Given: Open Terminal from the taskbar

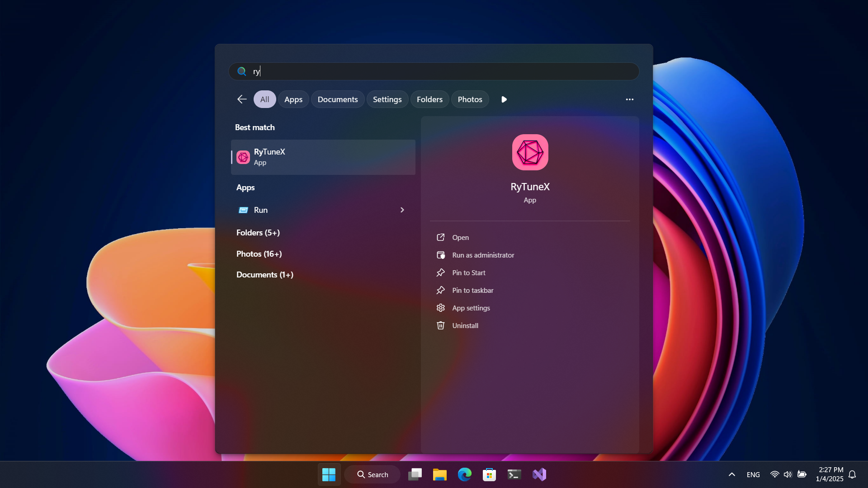Looking at the screenshot, I should click(514, 474).
